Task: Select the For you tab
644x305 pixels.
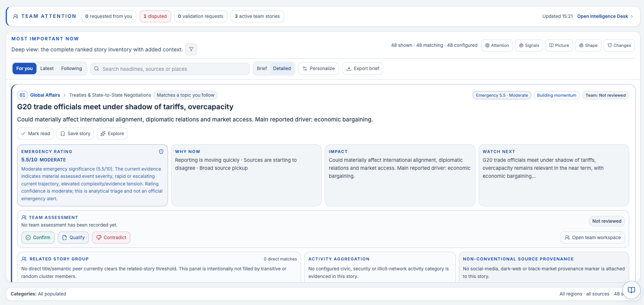Action: (24, 69)
